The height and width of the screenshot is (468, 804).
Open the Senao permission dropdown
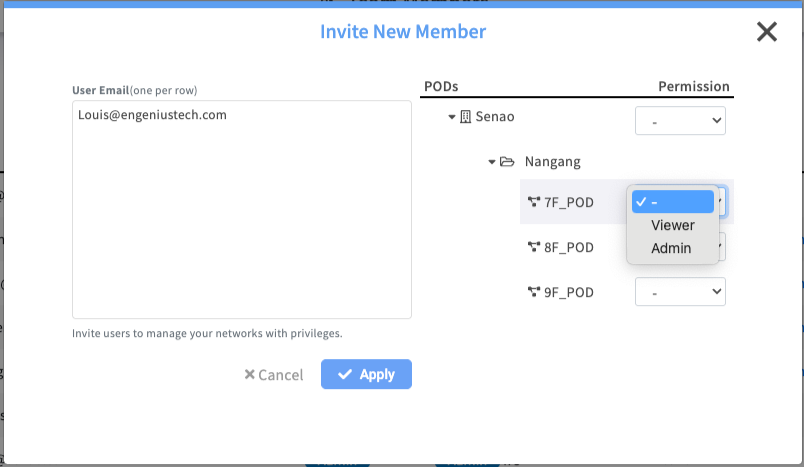pyautogui.click(x=680, y=121)
